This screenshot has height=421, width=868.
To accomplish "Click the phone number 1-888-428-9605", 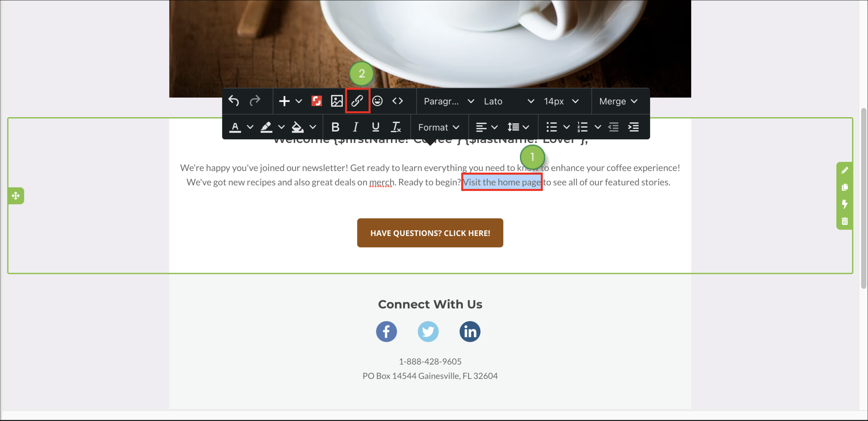I will 430,362.
